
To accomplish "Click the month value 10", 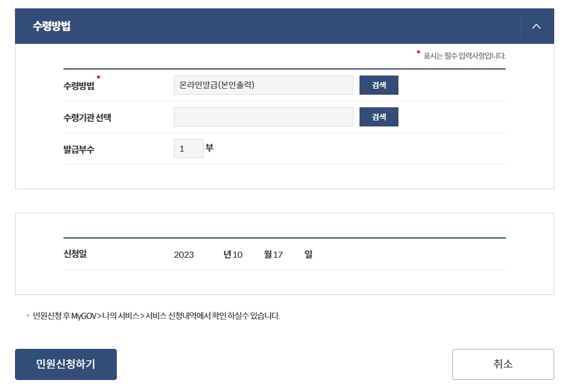I will click(x=238, y=255).
